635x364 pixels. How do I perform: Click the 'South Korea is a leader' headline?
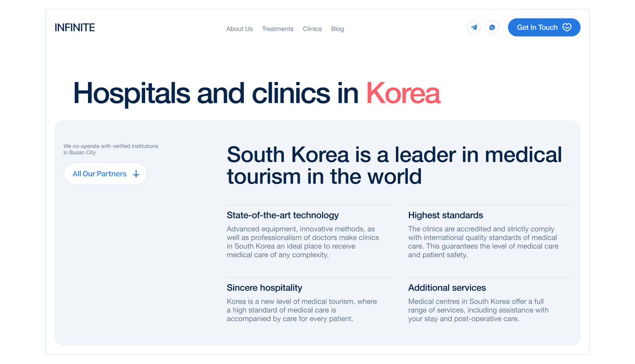tap(394, 165)
